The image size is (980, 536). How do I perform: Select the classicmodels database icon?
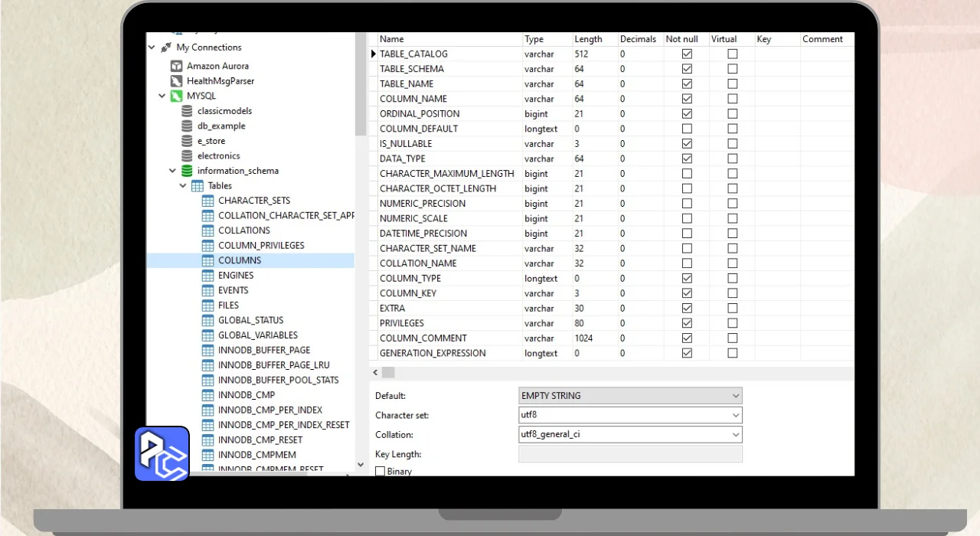187,111
